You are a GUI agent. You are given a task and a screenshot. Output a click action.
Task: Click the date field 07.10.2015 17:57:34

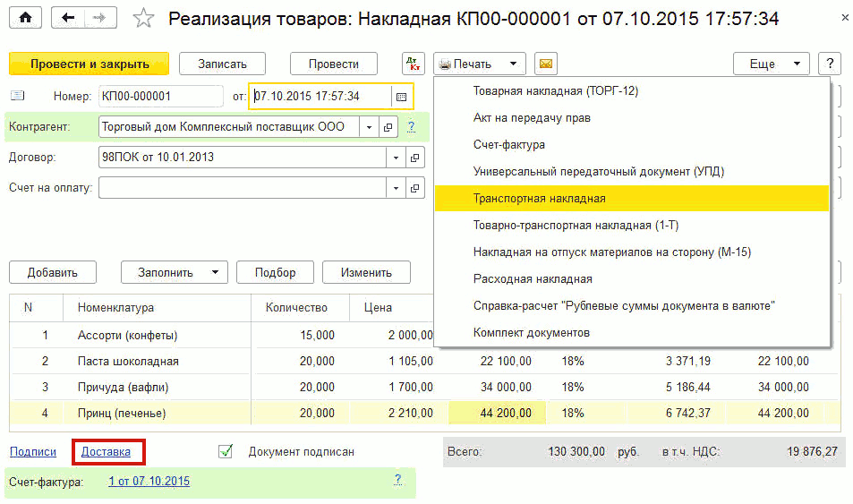tap(321, 97)
